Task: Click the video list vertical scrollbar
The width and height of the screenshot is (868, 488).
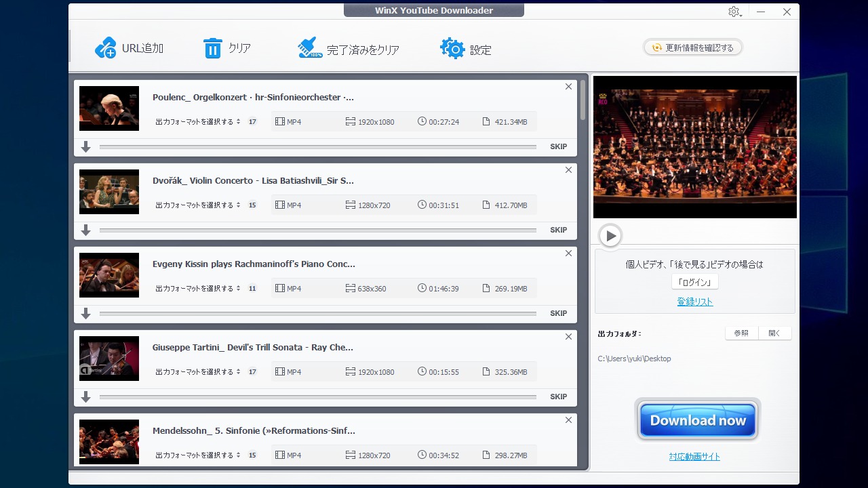Action: click(x=583, y=100)
